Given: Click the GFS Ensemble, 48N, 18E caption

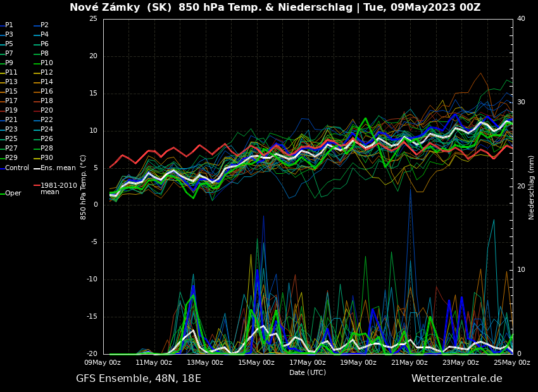Looking at the screenshot, I should click(x=139, y=379).
